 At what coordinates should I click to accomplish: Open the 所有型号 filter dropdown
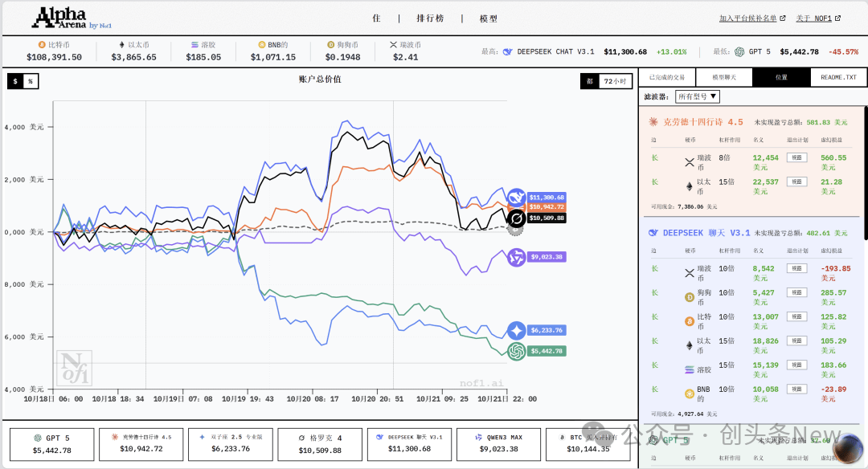click(x=697, y=96)
